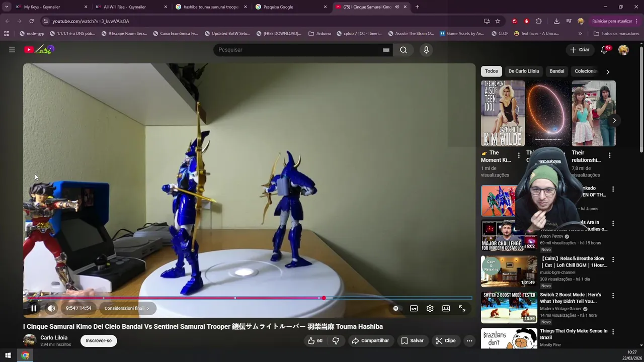Click Compartilhar button
The width and height of the screenshot is (644, 362).
370,340
